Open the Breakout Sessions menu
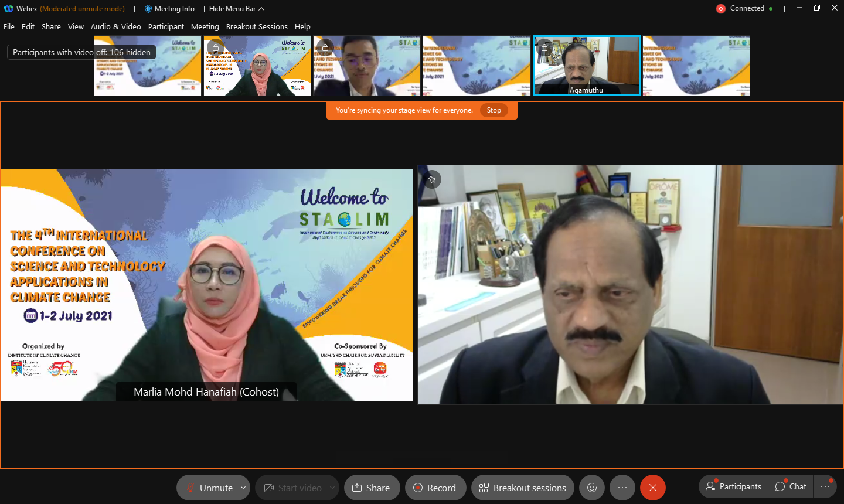The image size is (844, 504). click(257, 27)
